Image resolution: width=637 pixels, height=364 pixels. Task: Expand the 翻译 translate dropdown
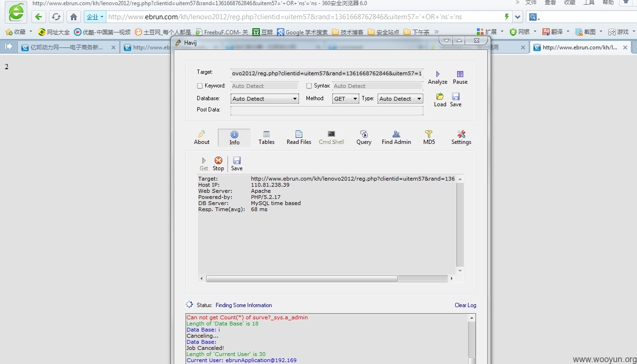pos(568,32)
